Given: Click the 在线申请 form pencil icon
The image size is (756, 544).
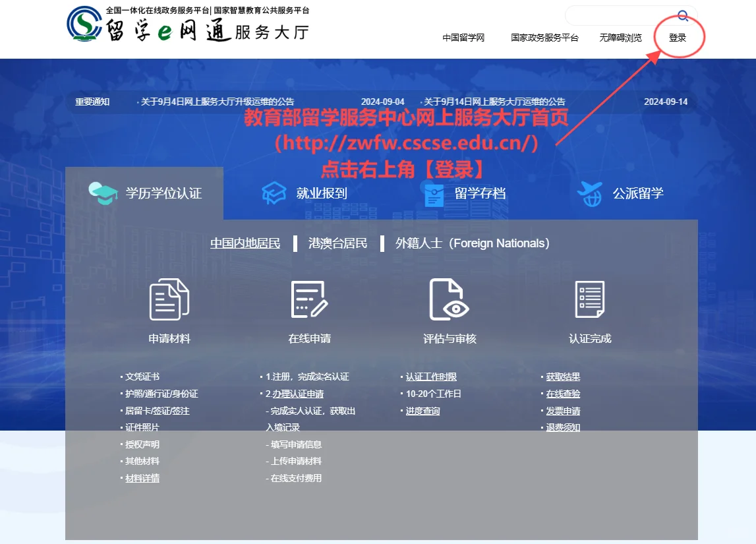Looking at the screenshot, I should coord(310,299).
